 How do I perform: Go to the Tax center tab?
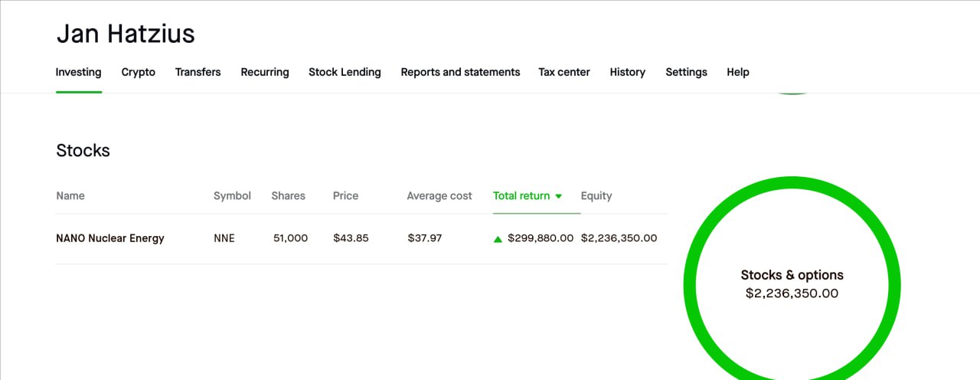tap(564, 72)
